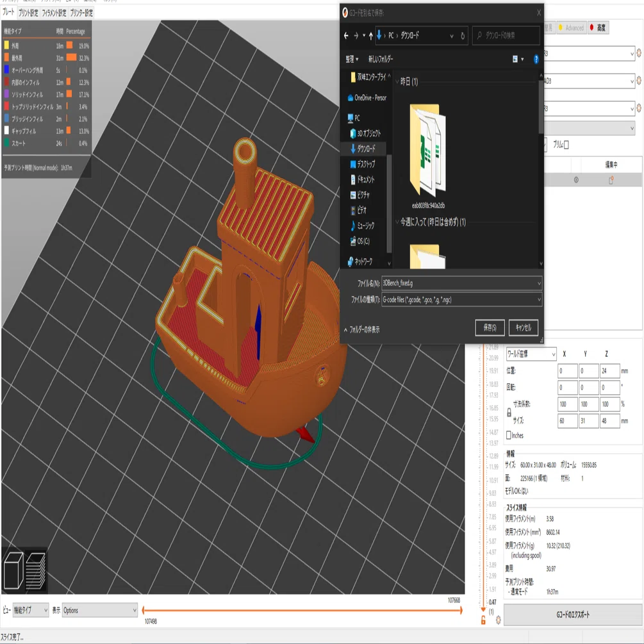This screenshot has width=644, height=644.
Task: Open help with the blue question icon
Action: [536, 59]
